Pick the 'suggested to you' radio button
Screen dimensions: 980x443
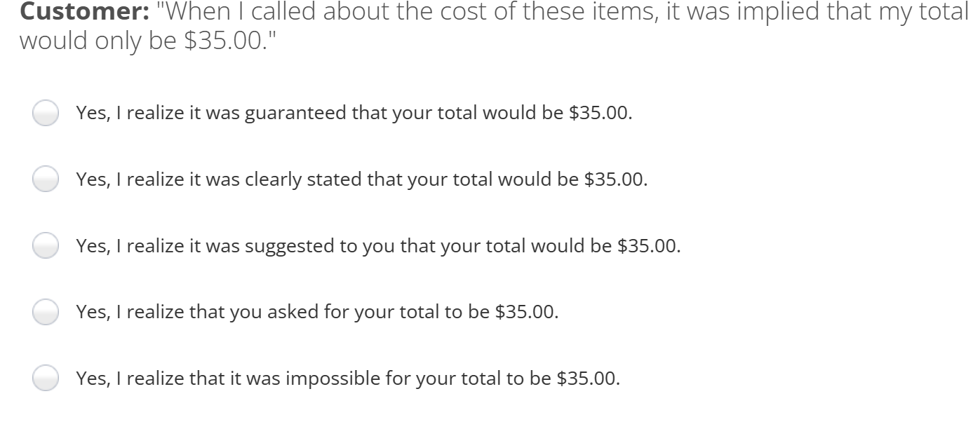pyautogui.click(x=46, y=247)
